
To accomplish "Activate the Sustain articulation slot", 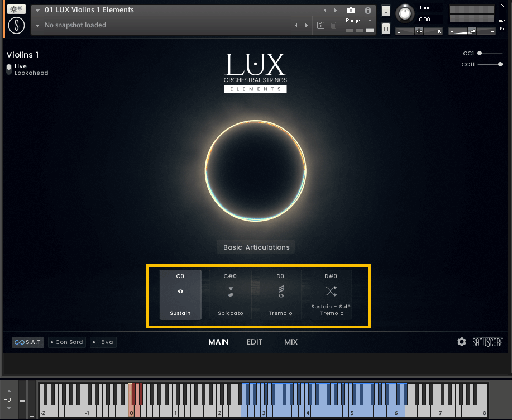I will [x=180, y=294].
